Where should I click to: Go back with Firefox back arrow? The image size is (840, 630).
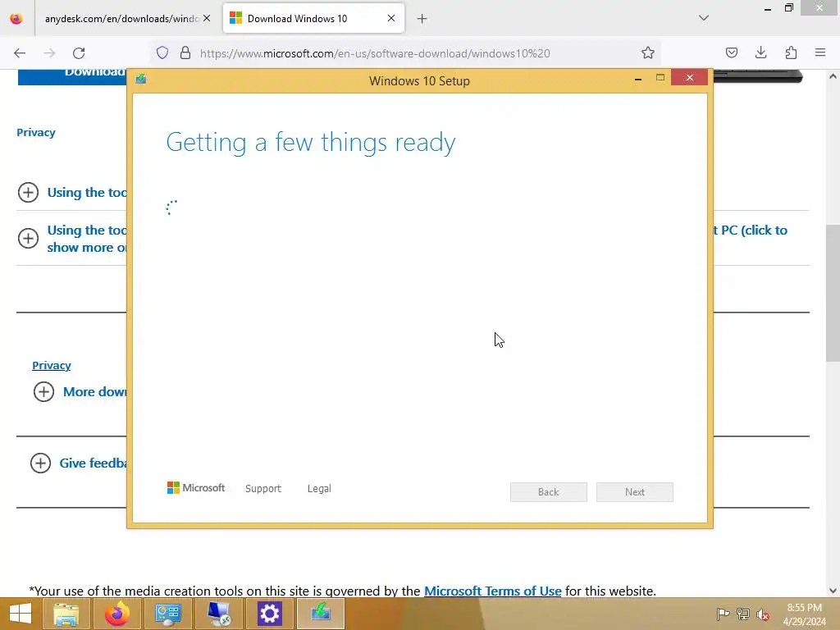coord(20,53)
